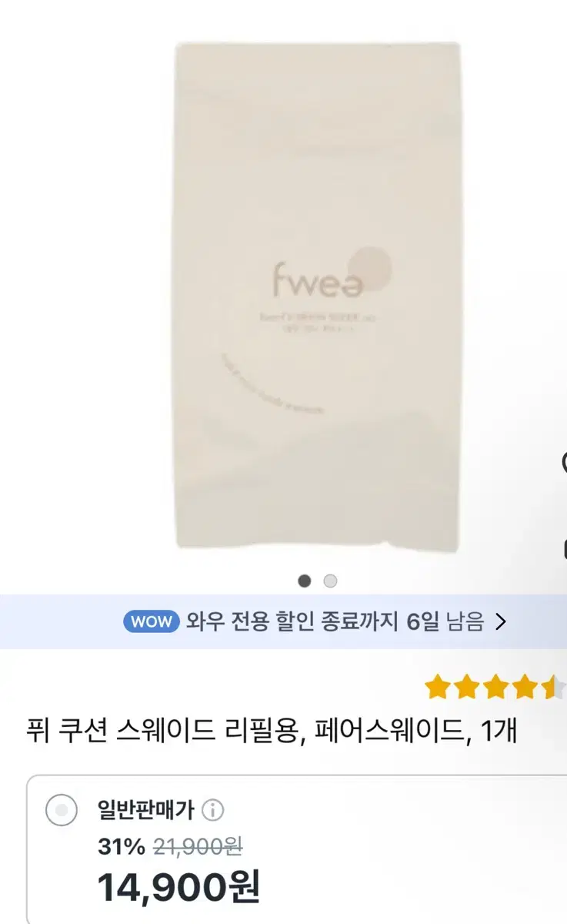Click the crossed-out 21,900원 original price

198,847
